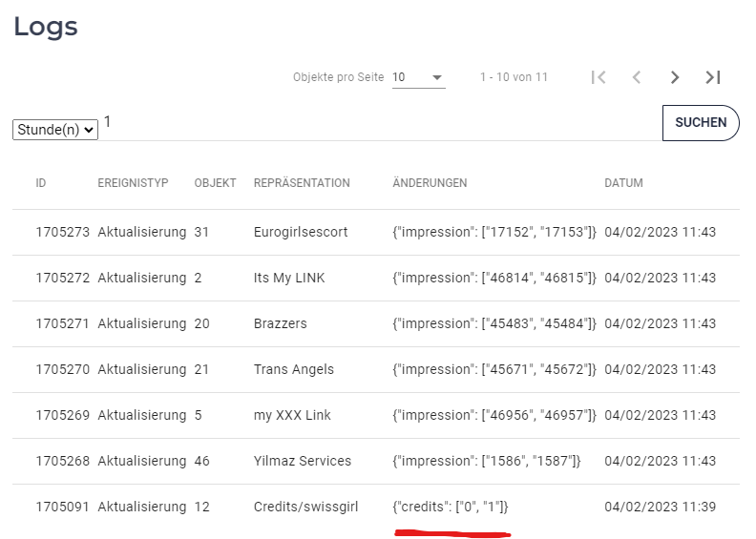Image resolution: width=756 pixels, height=539 pixels.
Task: Click impression change 45671 to 45672
Action: 494,369
